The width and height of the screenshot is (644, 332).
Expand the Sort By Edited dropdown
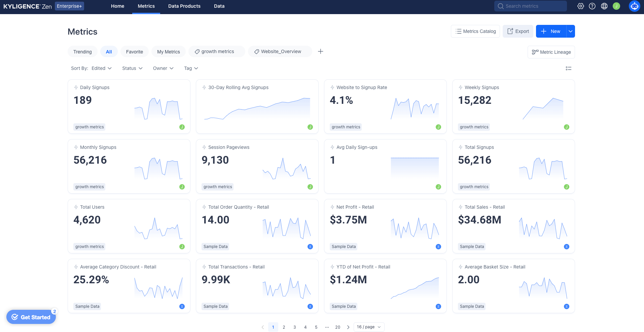pos(101,68)
